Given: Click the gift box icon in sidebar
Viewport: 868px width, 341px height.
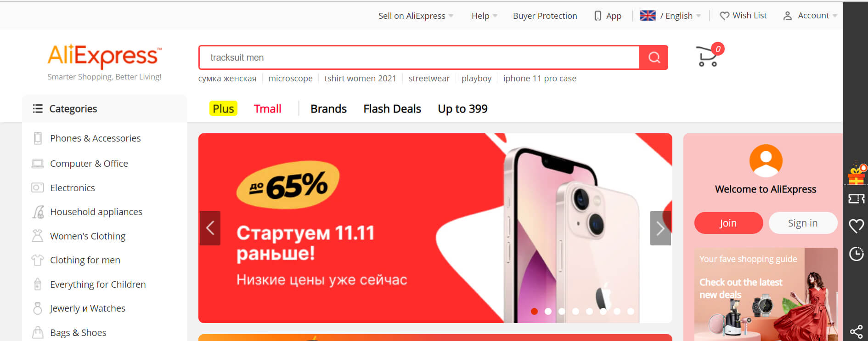Looking at the screenshot, I should pos(857,173).
